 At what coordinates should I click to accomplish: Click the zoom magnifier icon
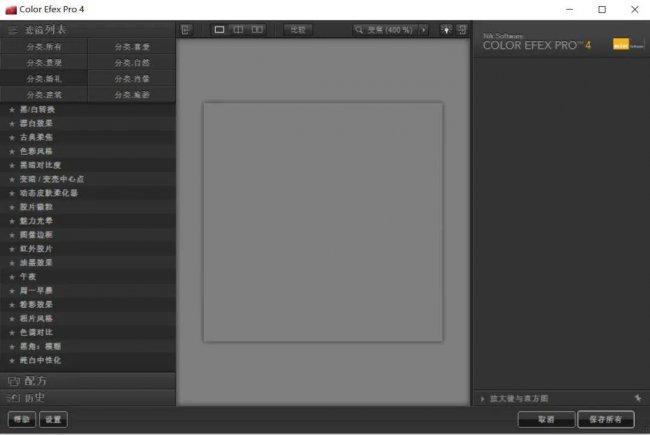click(359, 30)
